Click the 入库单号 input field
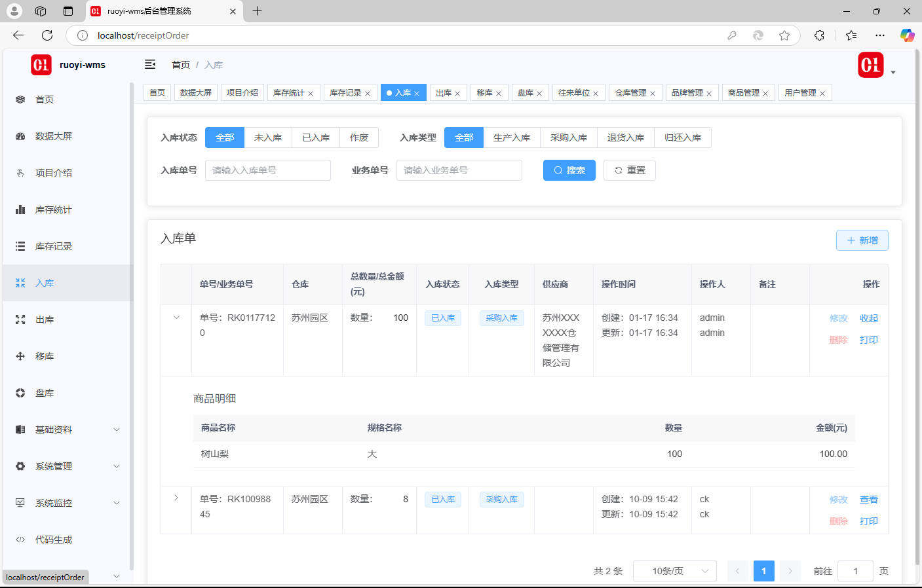Viewport: 922px width, 588px height. 267,170
